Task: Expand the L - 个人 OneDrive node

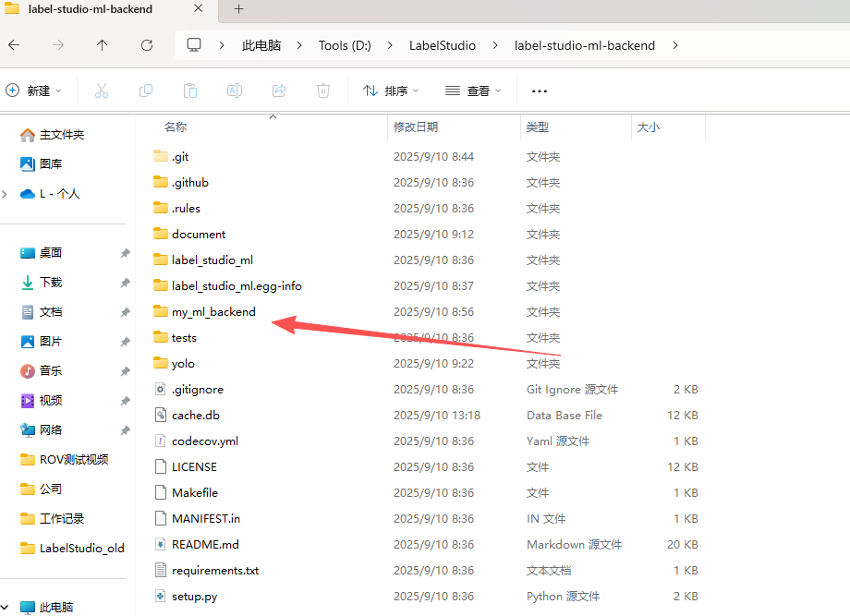Action: coord(5,194)
